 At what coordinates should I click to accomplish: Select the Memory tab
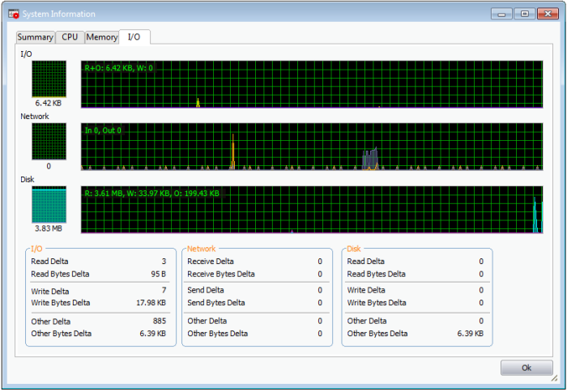pos(102,37)
